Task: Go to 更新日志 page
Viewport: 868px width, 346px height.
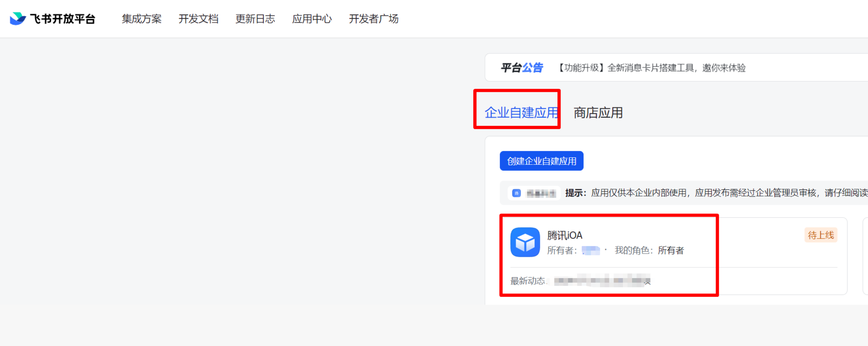Action: pyautogui.click(x=255, y=19)
